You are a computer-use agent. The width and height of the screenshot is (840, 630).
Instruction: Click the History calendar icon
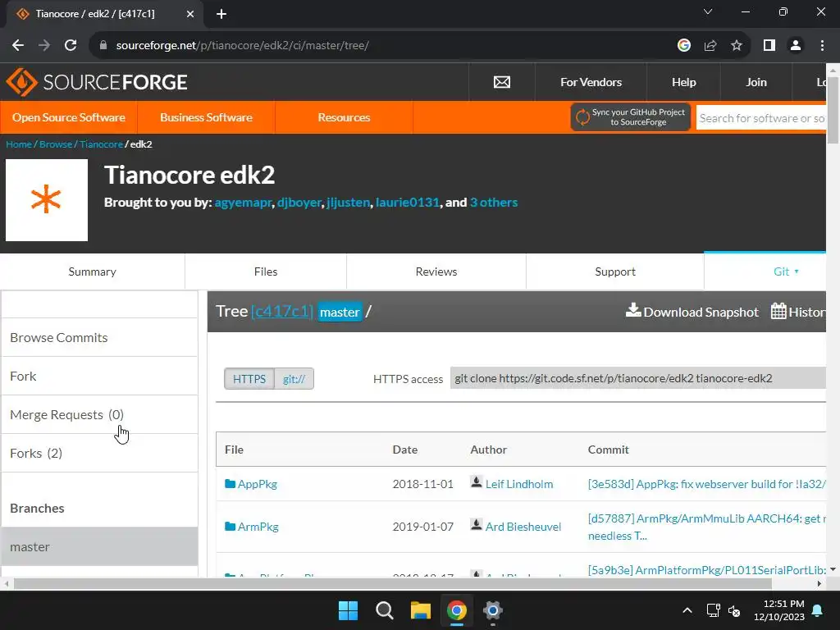(778, 311)
